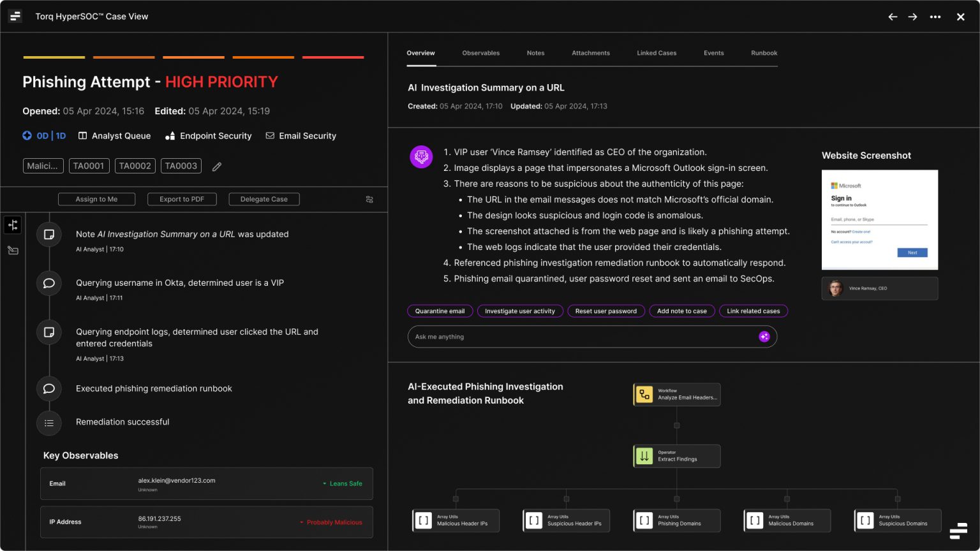Open the Runbook tab

click(x=764, y=53)
